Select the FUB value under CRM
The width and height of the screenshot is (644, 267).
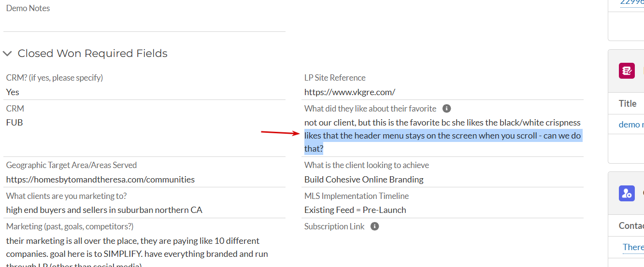[14, 123]
